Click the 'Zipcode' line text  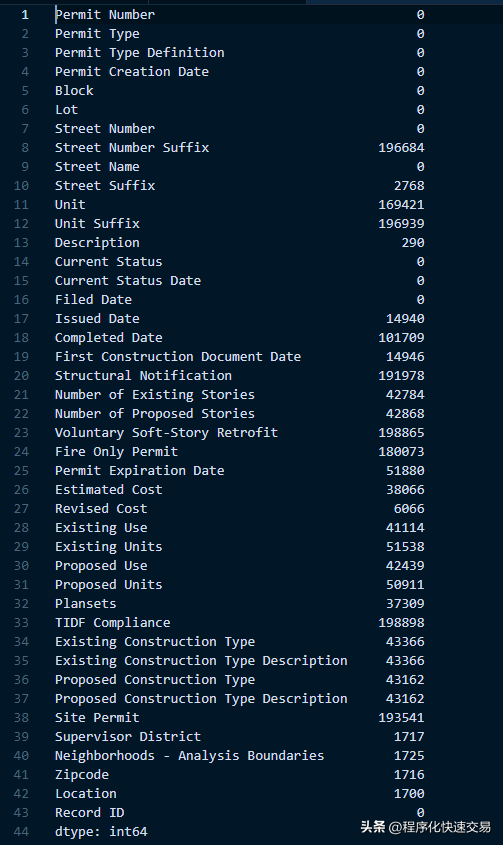(x=81, y=774)
